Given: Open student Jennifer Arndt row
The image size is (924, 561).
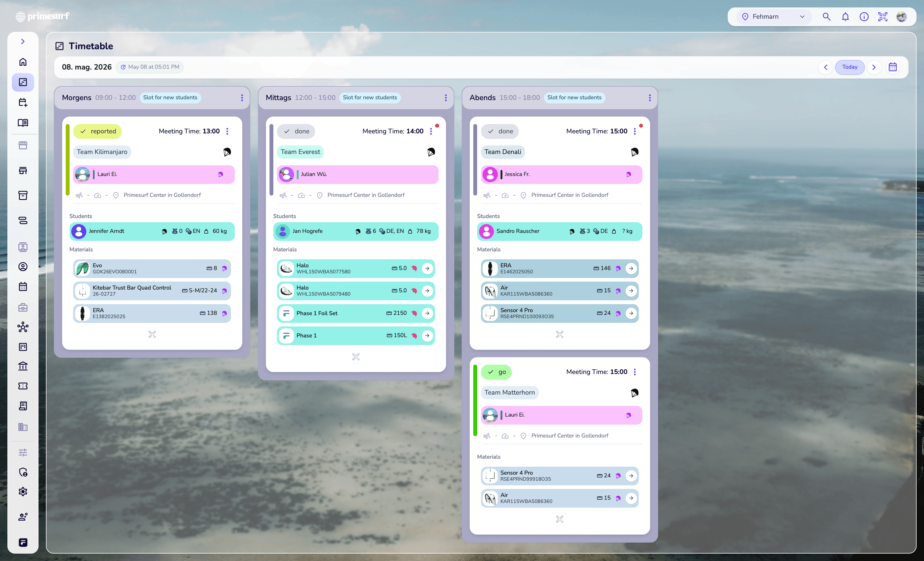Looking at the screenshot, I should (152, 231).
